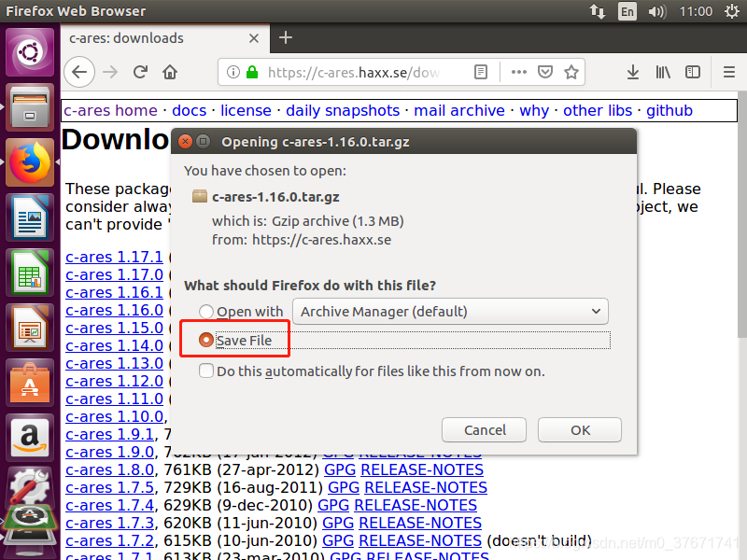Open the Downloads arrow in toolbar
Image resolution: width=747 pixels, height=560 pixels.
pos(633,72)
